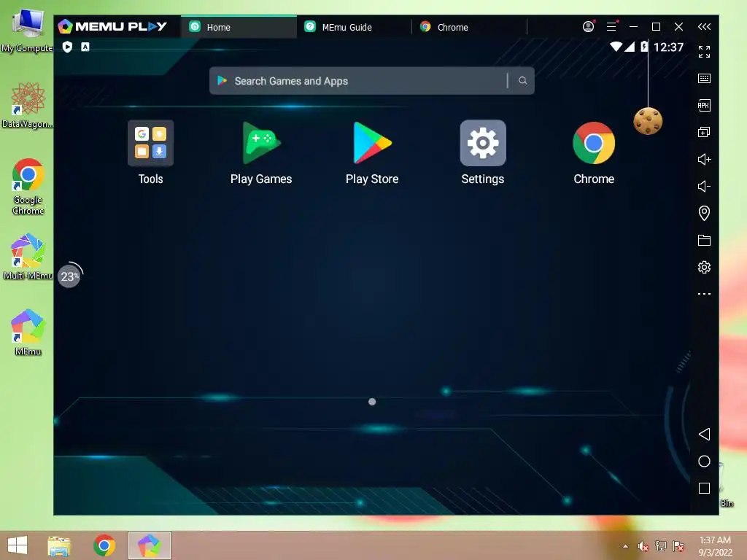The height and width of the screenshot is (560, 747).
Task: Select the Multi-MEmu desktop shortcut
Action: pos(28,256)
